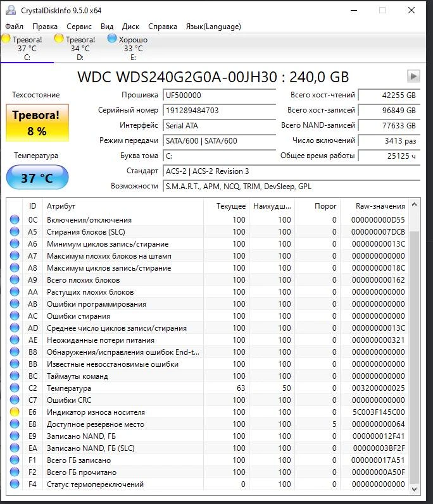This screenshot has height=504, width=433.
Task: Click the yellow status circle for disk C:
Action: [6, 39]
